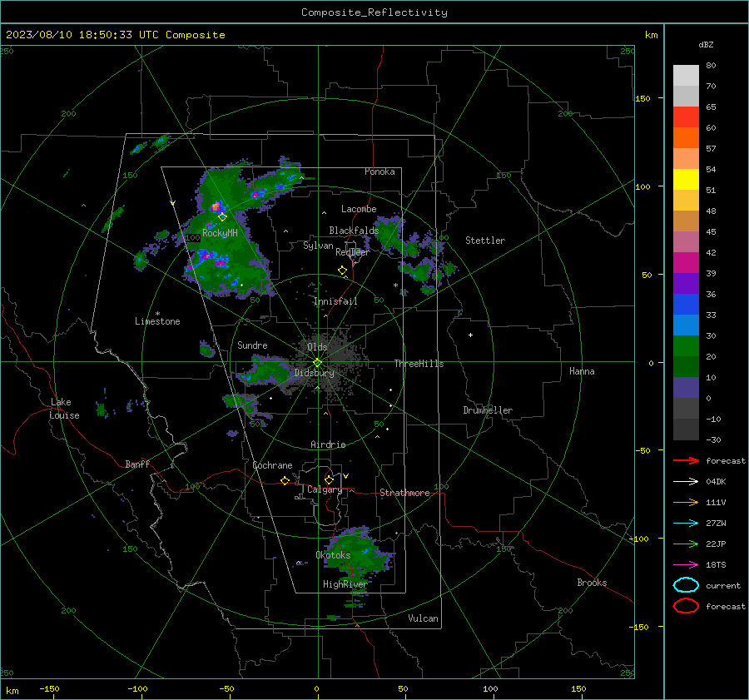Click the cyan 27ZW arrow icon
The width and height of the screenshot is (749, 700).
click(686, 523)
